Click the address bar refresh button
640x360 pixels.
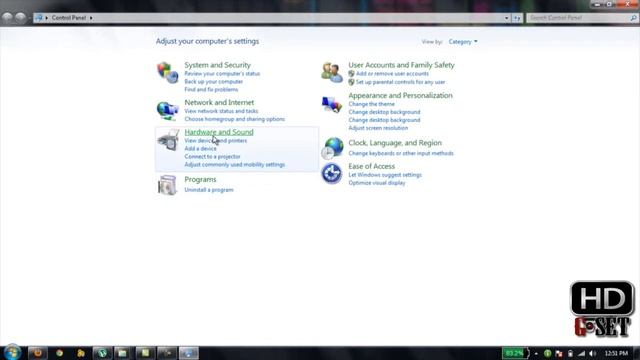tap(517, 18)
